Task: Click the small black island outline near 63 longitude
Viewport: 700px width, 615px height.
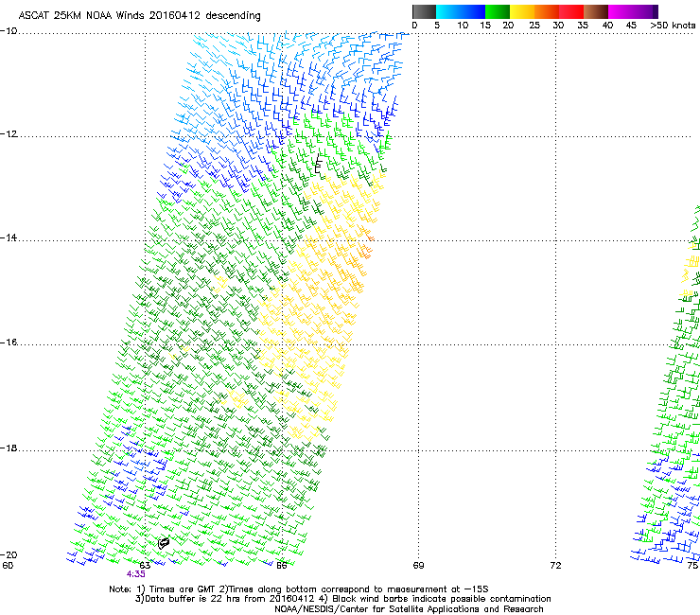Action: (164, 543)
